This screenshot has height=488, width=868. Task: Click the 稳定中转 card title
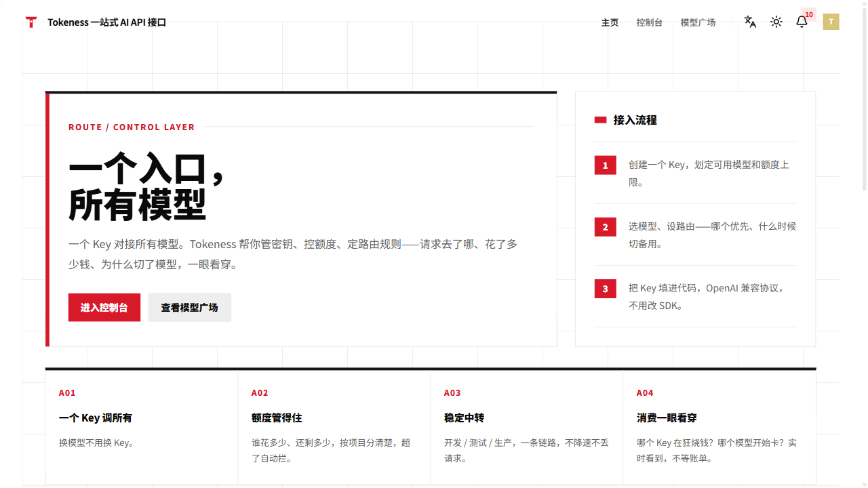click(x=465, y=418)
